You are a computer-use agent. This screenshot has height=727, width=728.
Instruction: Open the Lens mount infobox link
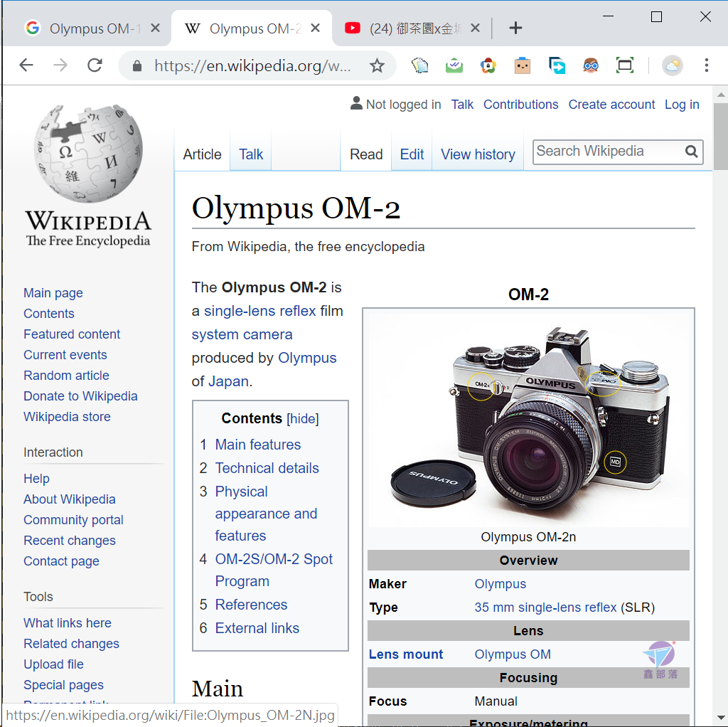pos(406,654)
